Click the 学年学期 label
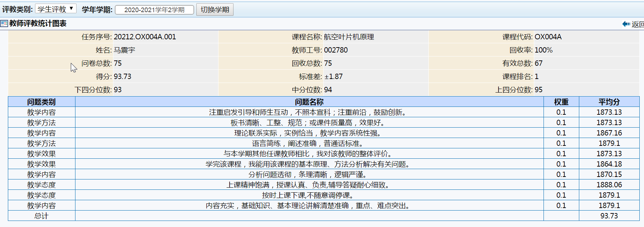The image size is (644, 227). point(97,10)
